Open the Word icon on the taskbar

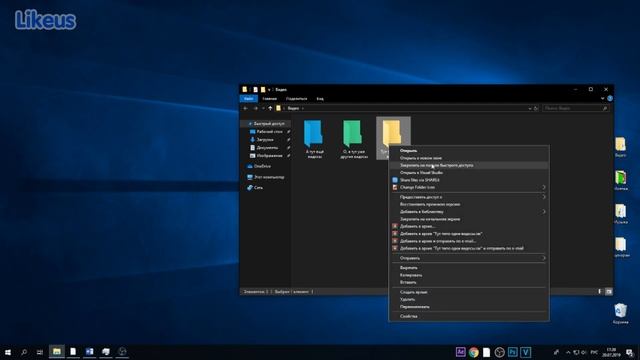coord(89,352)
